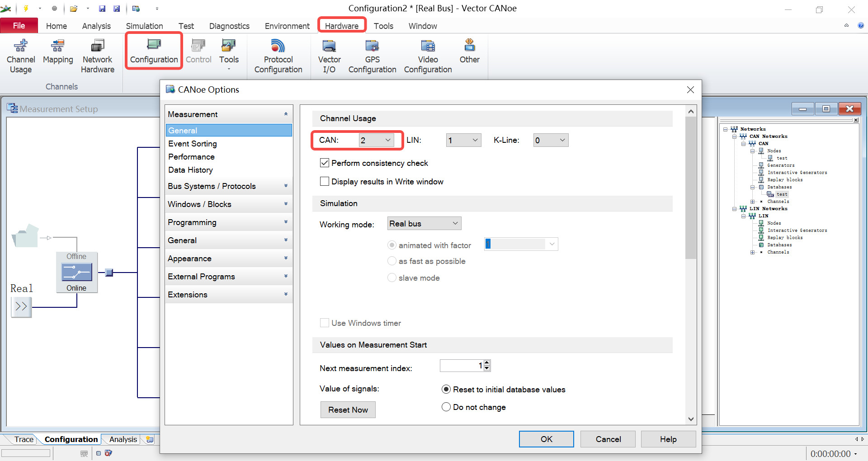Open the Analysis desktop tab at bottom

[123, 439]
